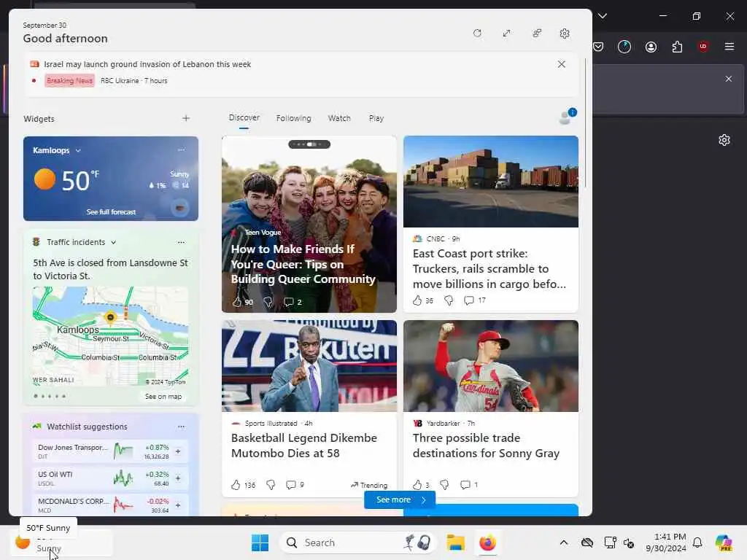Like the Sonny Gray trade article
This screenshot has height=560, width=747.
(x=417, y=485)
